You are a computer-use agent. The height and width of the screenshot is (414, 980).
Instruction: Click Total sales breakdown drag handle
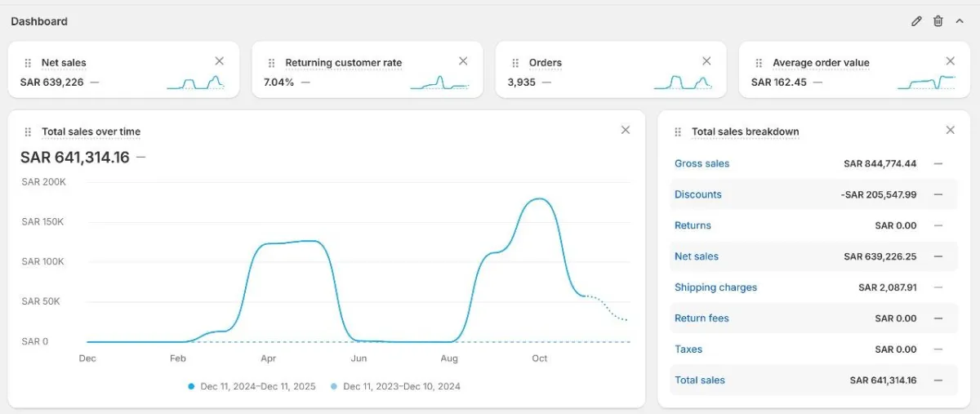click(678, 132)
